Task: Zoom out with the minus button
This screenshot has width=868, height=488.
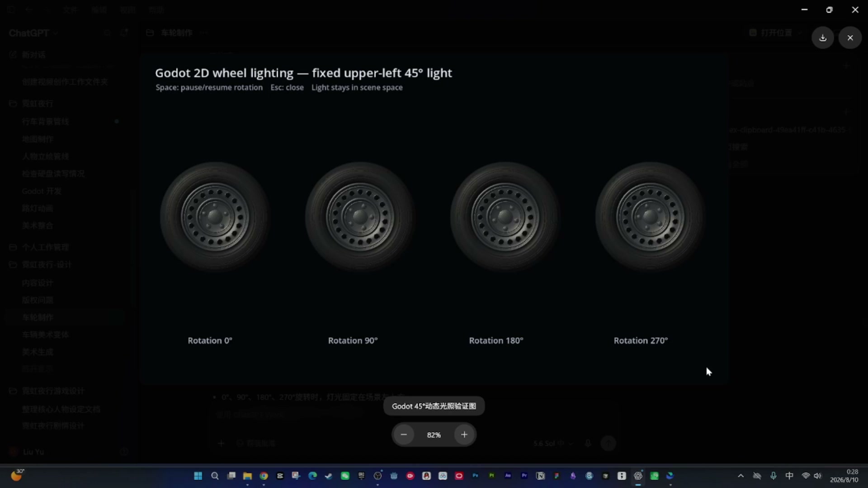Action: point(404,435)
